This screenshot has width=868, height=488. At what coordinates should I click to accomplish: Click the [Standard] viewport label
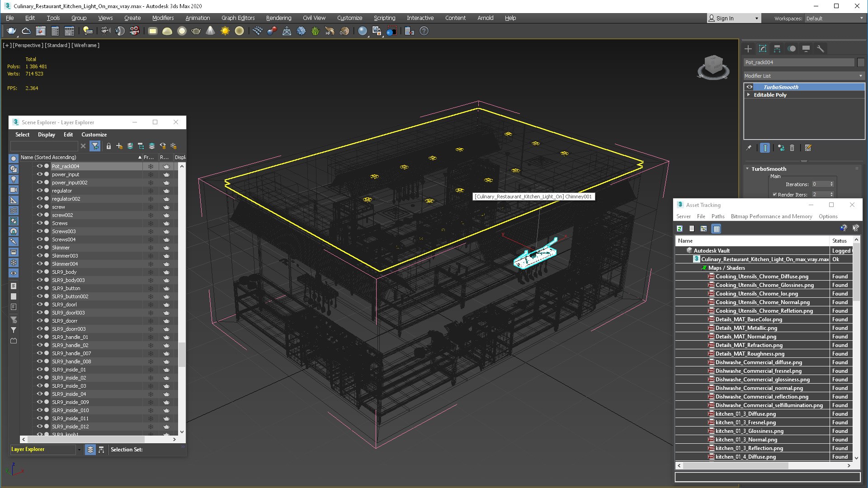click(57, 45)
